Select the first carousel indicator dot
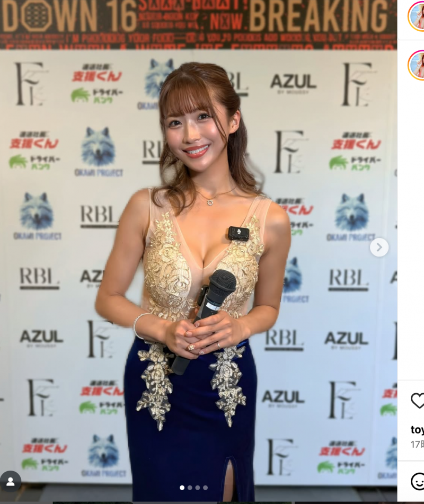 click(182, 488)
